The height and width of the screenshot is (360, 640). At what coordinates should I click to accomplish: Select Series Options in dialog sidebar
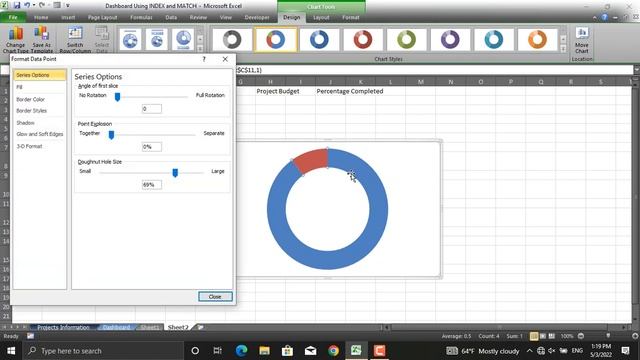coord(40,75)
